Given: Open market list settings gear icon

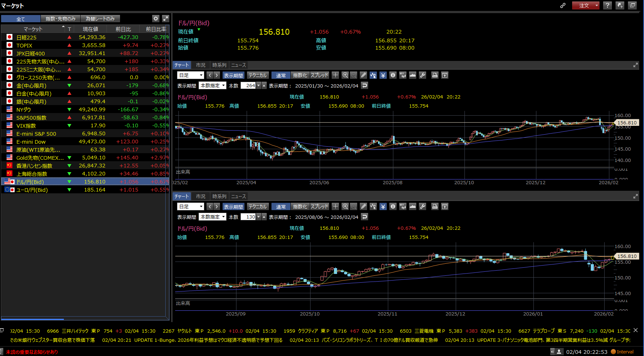Looking at the screenshot, I should click(156, 19).
